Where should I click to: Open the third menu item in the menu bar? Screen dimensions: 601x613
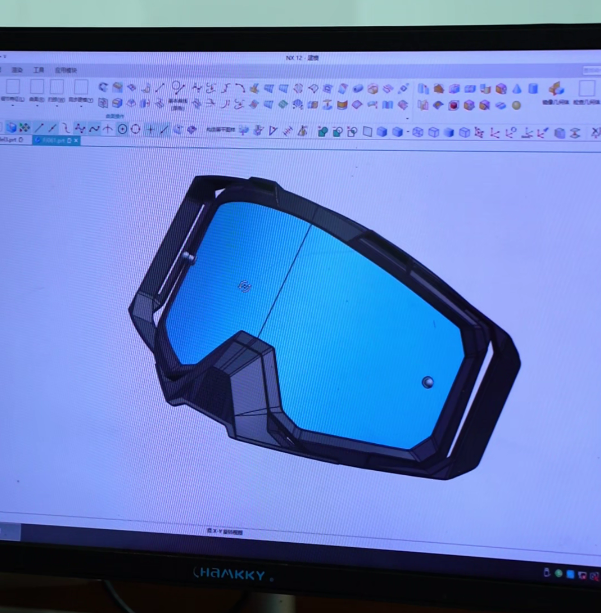click(38, 70)
